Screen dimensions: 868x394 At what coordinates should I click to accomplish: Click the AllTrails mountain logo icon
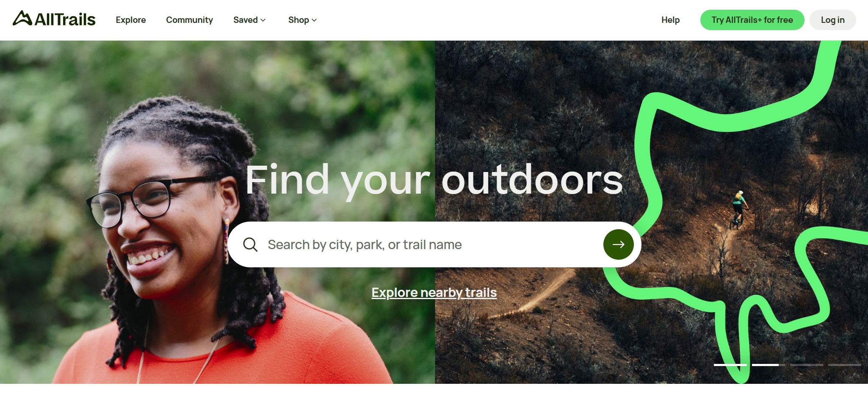pos(22,18)
